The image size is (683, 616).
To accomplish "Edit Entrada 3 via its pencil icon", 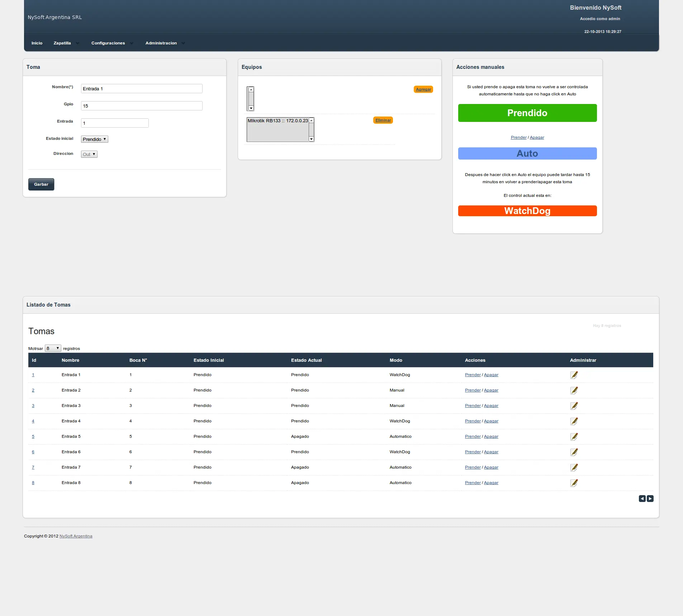I will (574, 406).
